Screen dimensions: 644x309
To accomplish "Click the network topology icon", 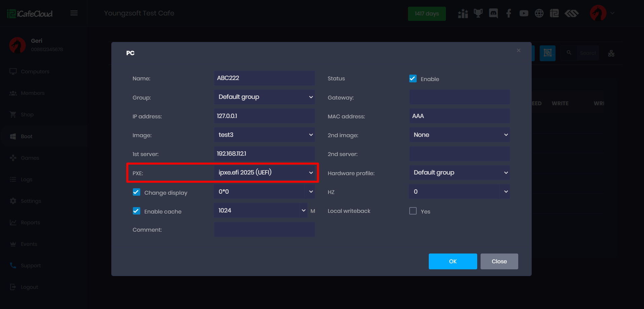I will pos(611,53).
